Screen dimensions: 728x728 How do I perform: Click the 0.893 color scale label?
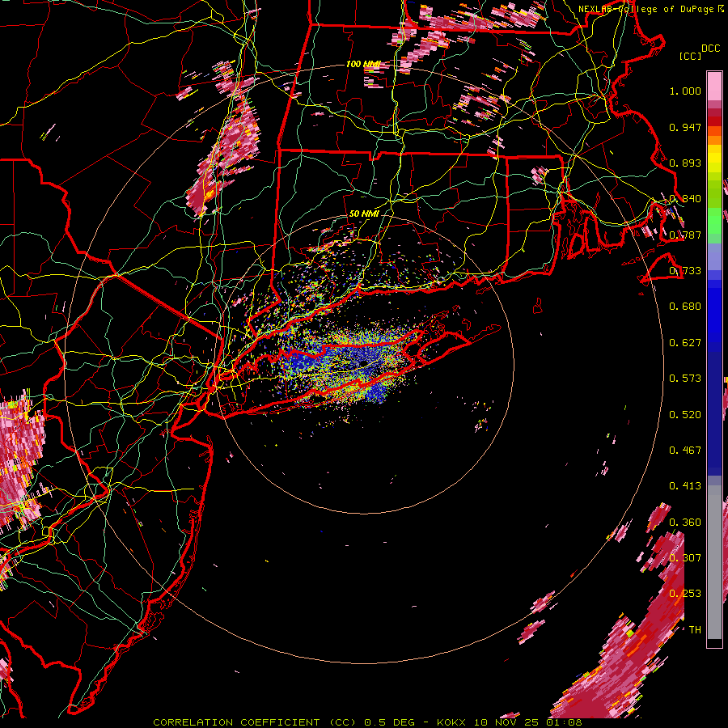(x=685, y=163)
